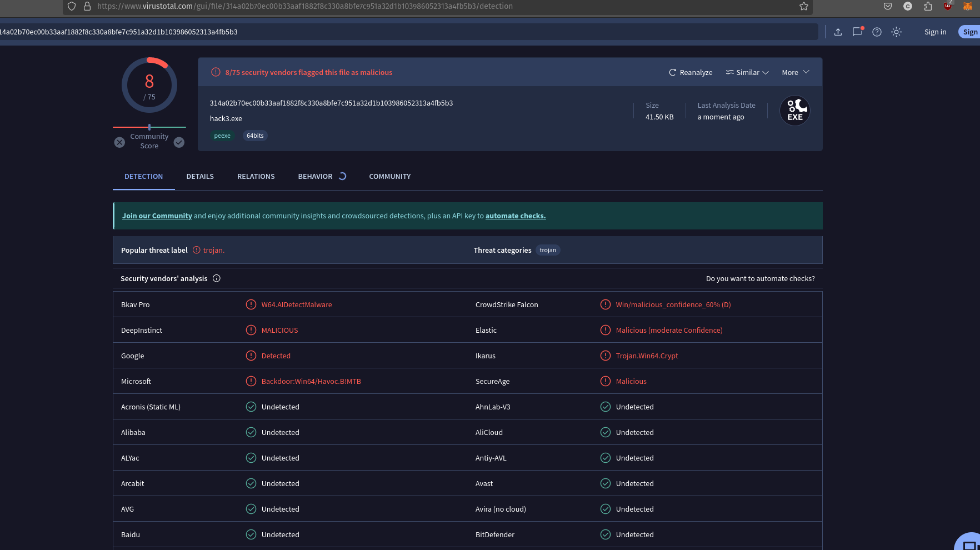Click the Reanalyze button

[x=691, y=73]
